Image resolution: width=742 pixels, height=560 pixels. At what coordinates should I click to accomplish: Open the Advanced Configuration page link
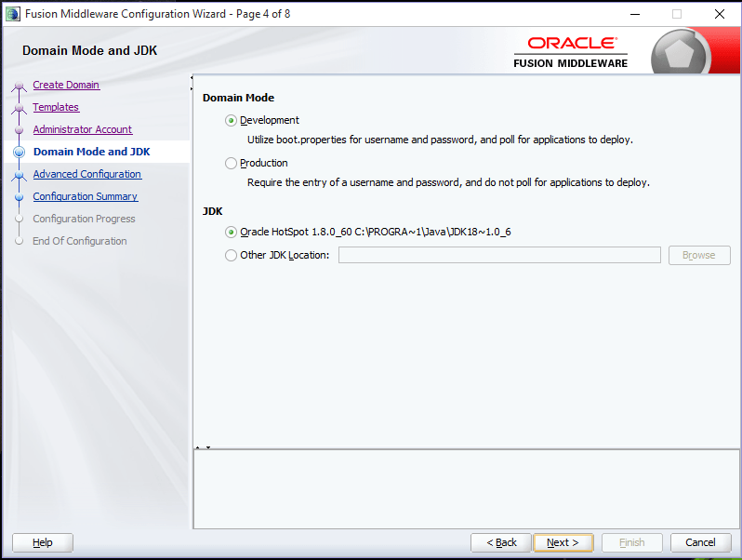coord(87,174)
